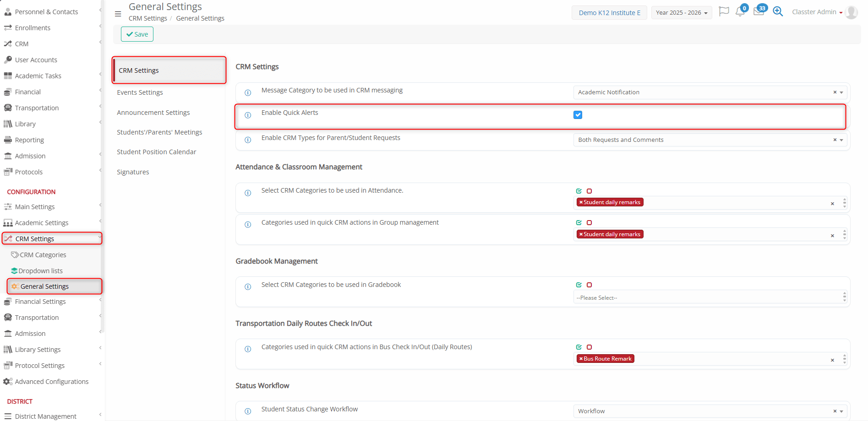Click select-all icon for Attendance CRM categories
This screenshot has height=421, width=868.
tap(579, 191)
